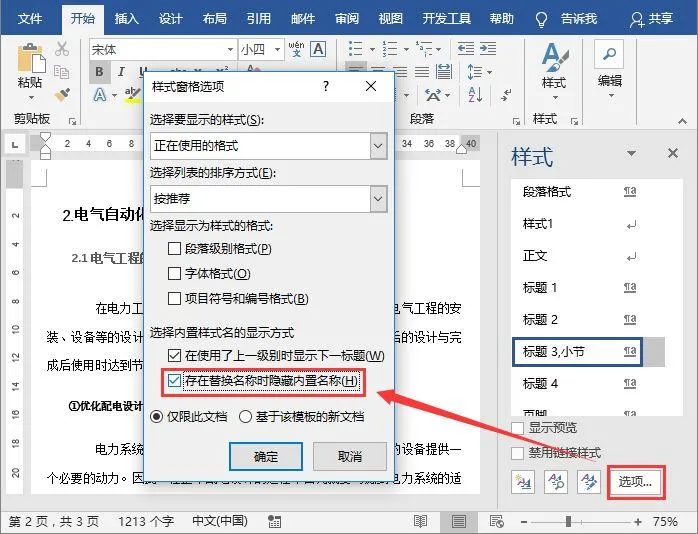
Task: Click the Styles gallery A icon
Action: coord(555,57)
